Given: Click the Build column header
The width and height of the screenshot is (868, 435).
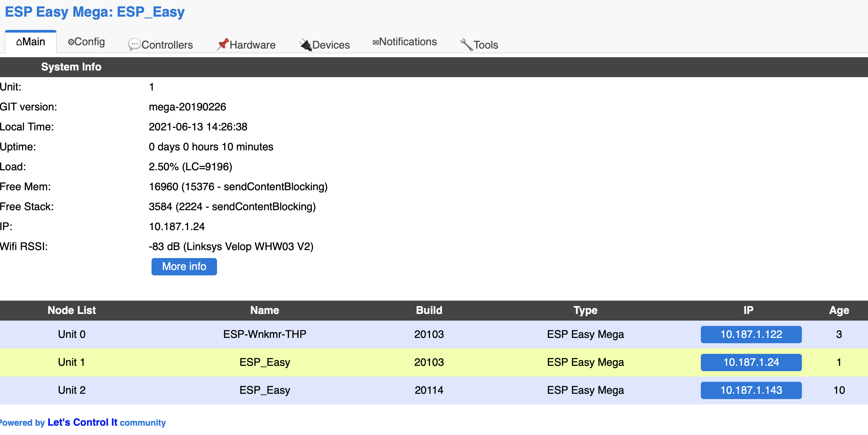Looking at the screenshot, I should (429, 310).
